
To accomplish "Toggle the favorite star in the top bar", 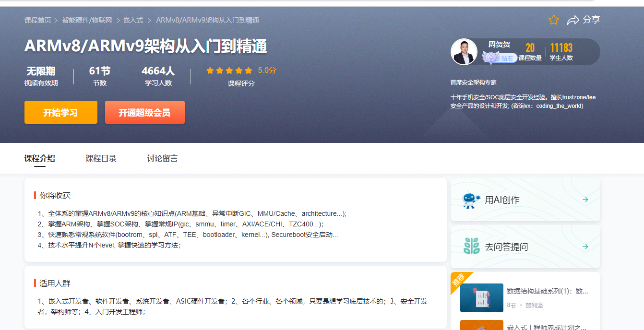I will pos(554,20).
